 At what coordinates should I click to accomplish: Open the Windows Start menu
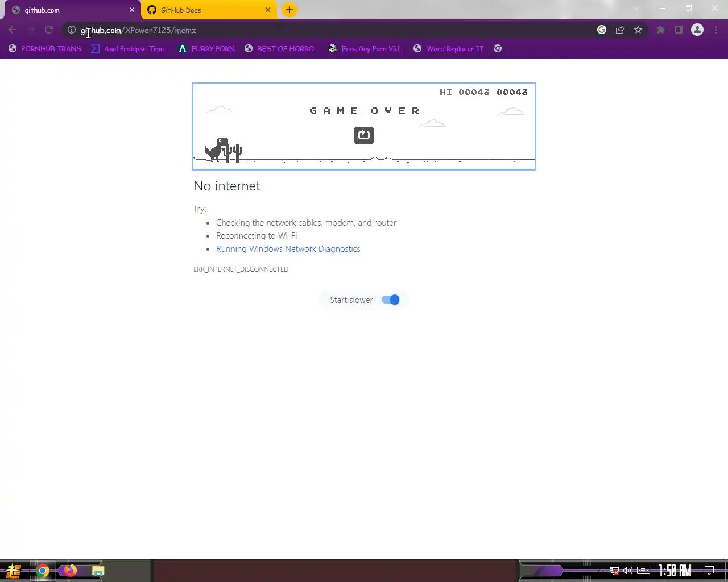(14, 571)
